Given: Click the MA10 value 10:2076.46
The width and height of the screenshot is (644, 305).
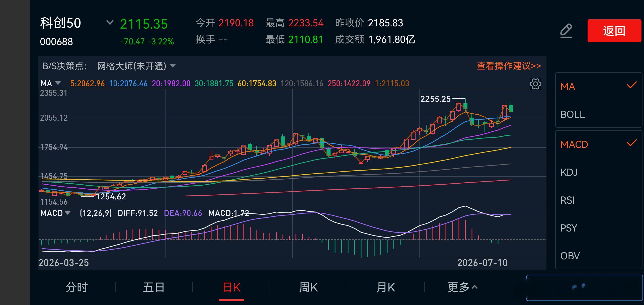Looking at the screenshot, I should click(128, 83).
